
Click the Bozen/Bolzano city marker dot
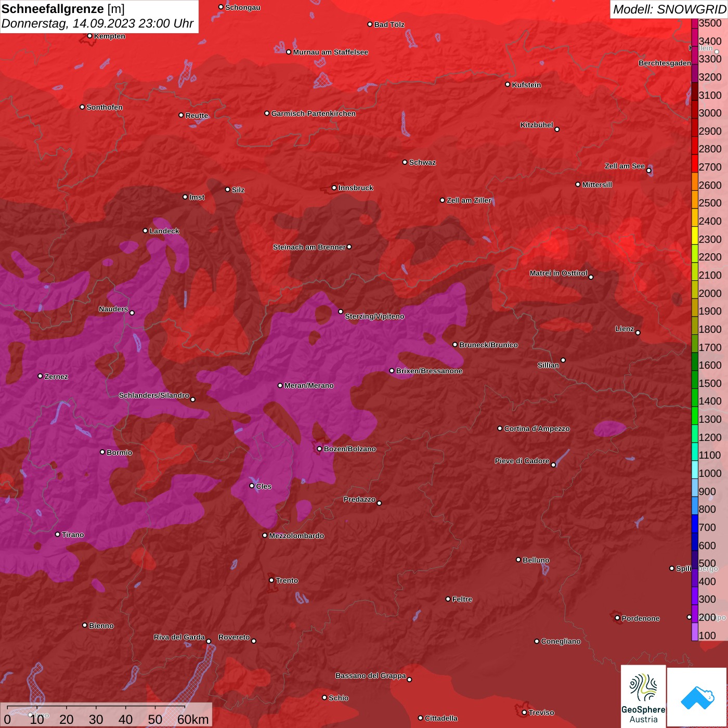[319, 449]
